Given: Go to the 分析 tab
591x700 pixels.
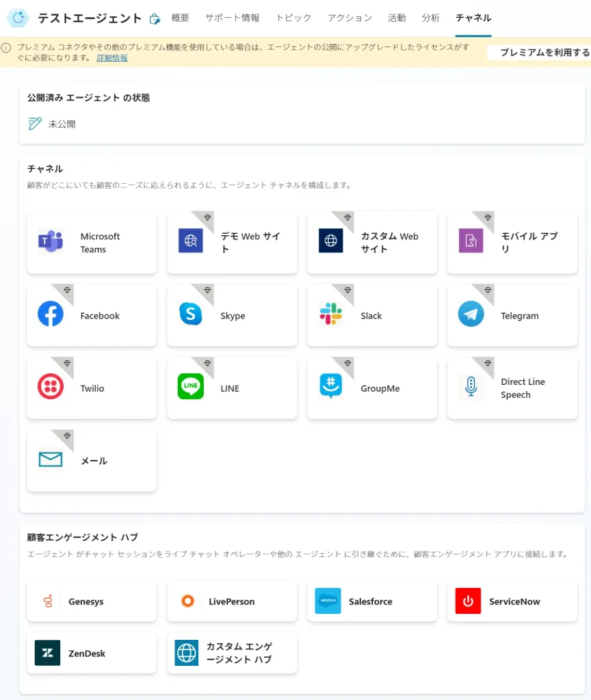Looking at the screenshot, I should click(431, 18).
